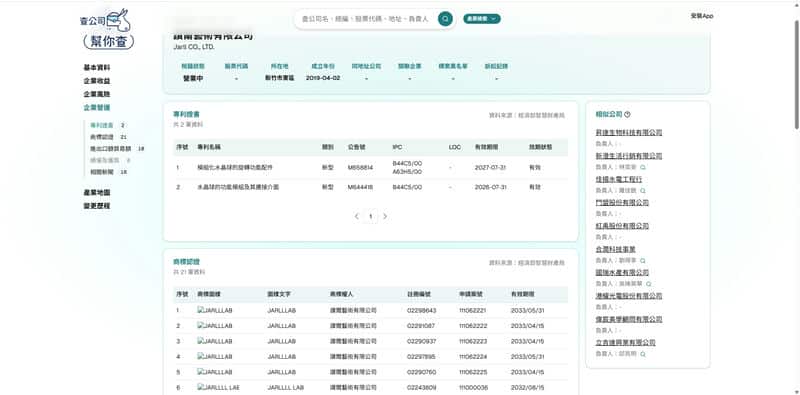Click 安裝App link at top right
The image size is (800, 395).
(702, 16)
